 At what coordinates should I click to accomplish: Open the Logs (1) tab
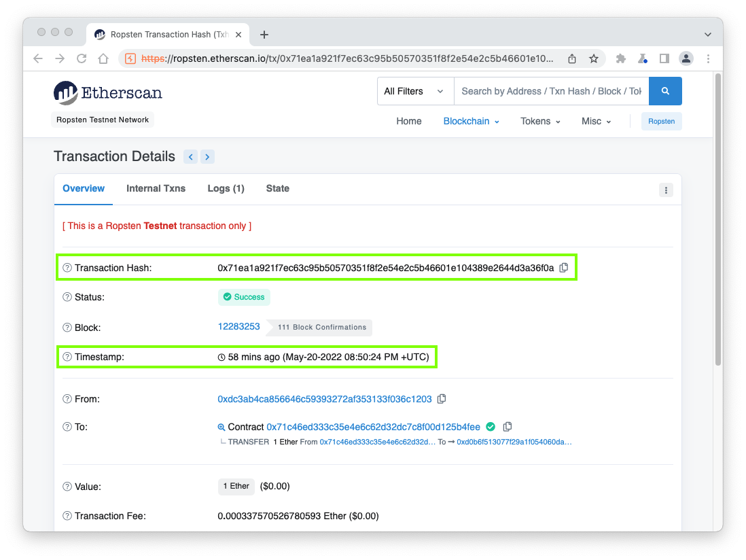click(226, 188)
